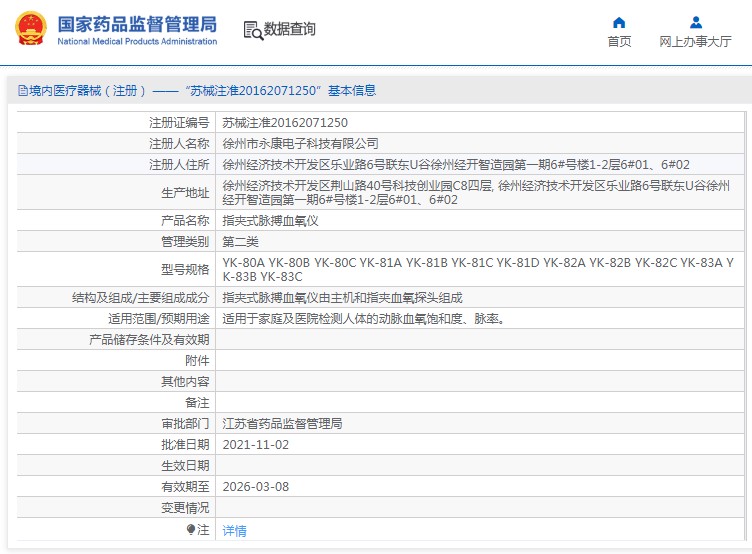Click management class value 第二类
The height and width of the screenshot is (554, 752).
coord(240,242)
